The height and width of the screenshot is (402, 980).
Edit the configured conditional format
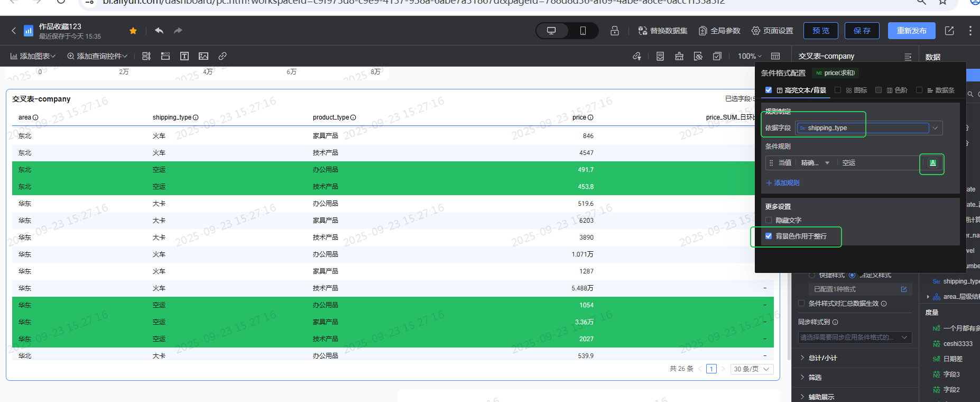click(x=904, y=289)
